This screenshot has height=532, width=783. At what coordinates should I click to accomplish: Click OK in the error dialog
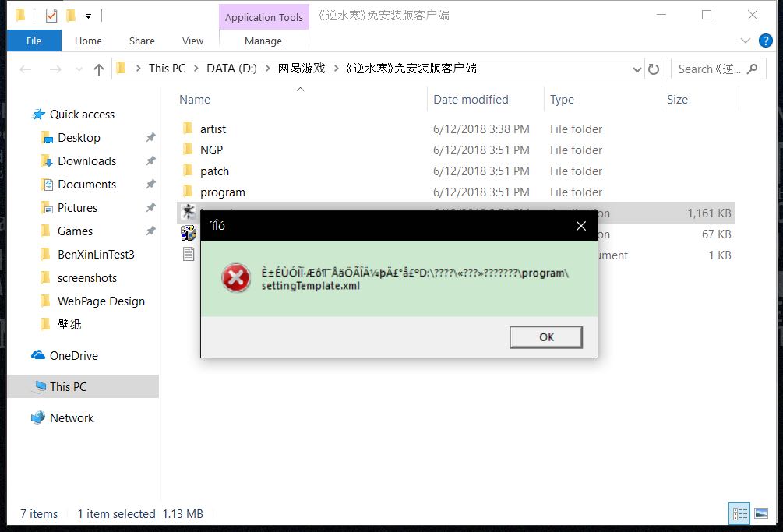pos(546,336)
